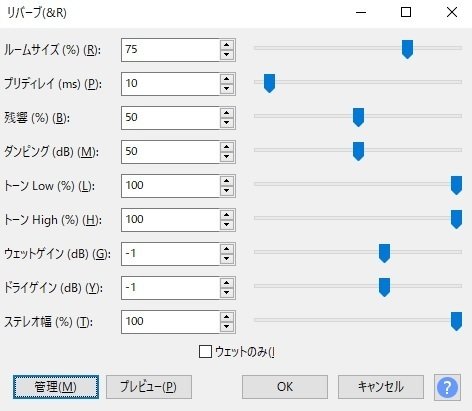Click the 残響 slider handle
472x411 pixels.
(358, 117)
